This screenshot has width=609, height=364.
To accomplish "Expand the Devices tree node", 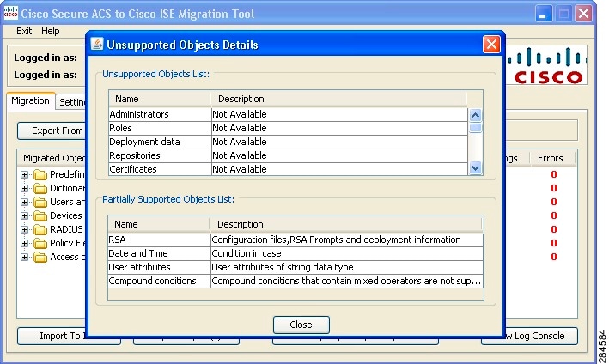I will click(24, 215).
